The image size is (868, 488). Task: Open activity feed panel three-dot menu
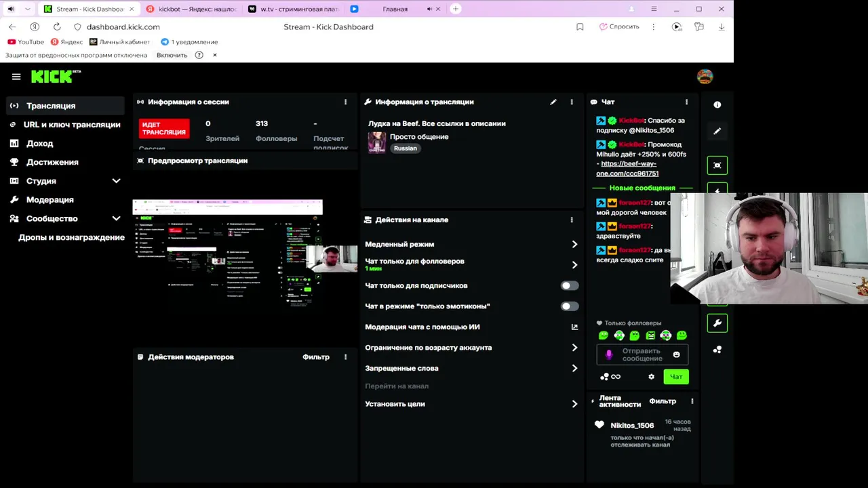(x=692, y=401)
